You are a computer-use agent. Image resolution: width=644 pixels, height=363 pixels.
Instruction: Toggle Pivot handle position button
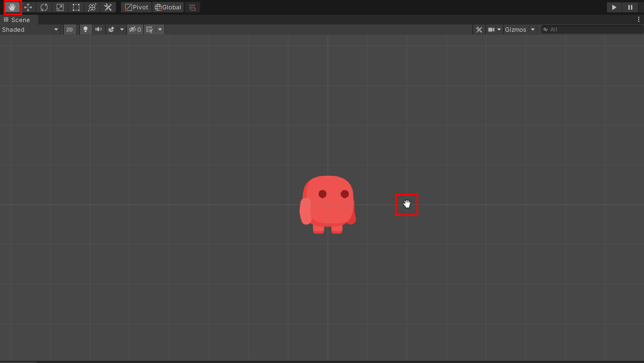137,7
